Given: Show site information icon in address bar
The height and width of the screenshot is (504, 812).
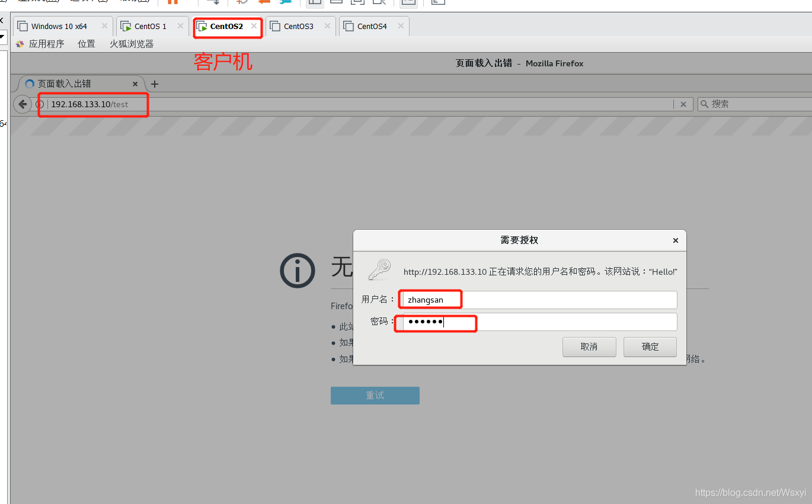Looking at the screenshot, I should point(40,104).
